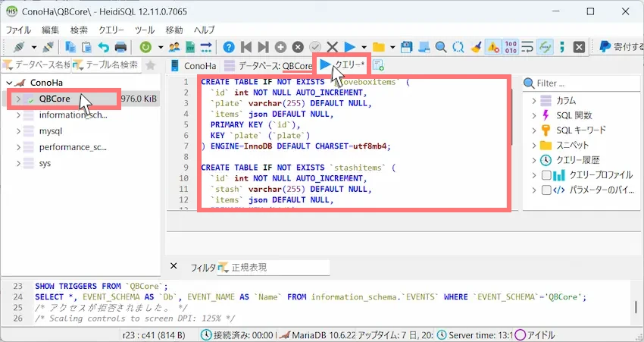Toggle the binary 100/010 display button
The width and height of the screenshot is (644, 342).
(511, 47)
